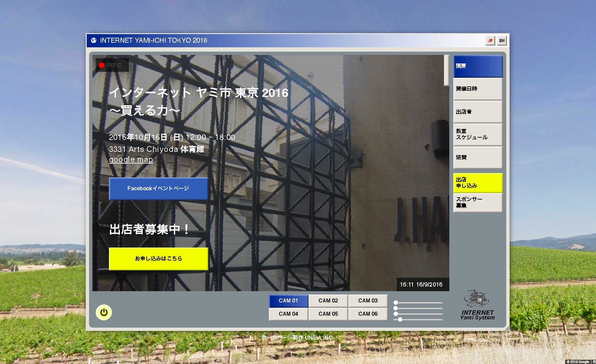Open the 開催日時 menu item
Viewport: 596px width, 364px height.
(477, 89)
